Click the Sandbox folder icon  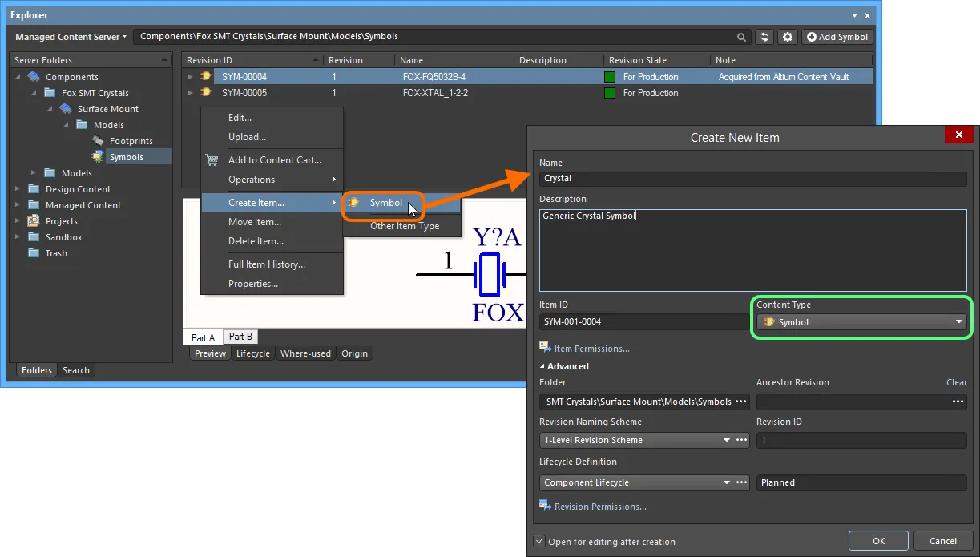click(x=34, y=237)
